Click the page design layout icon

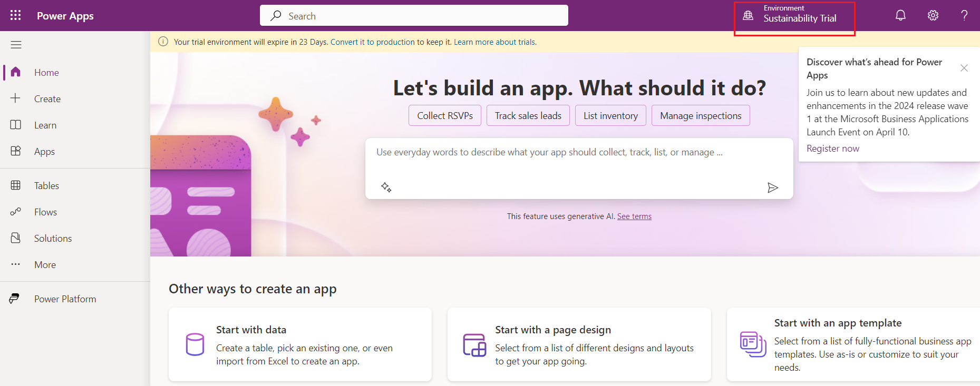pos(474,345)
